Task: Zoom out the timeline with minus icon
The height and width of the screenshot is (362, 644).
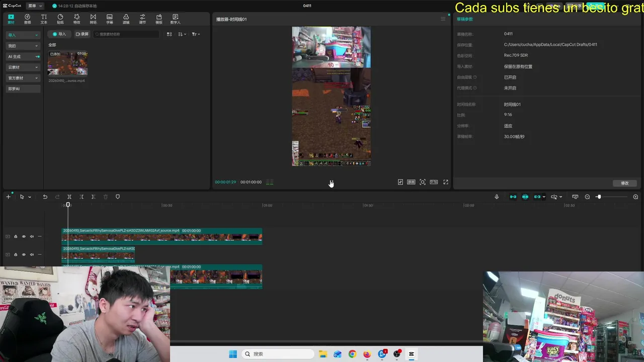Action: (x=587, y=197)
